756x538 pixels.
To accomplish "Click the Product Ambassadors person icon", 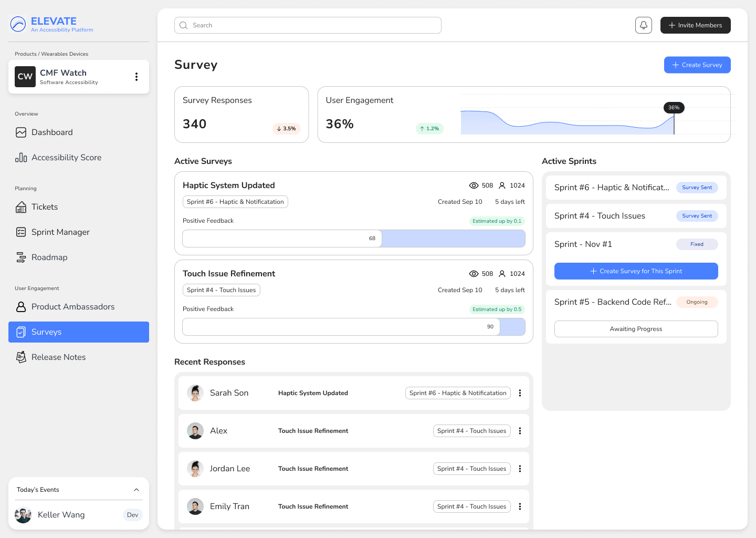I will 21,307.
